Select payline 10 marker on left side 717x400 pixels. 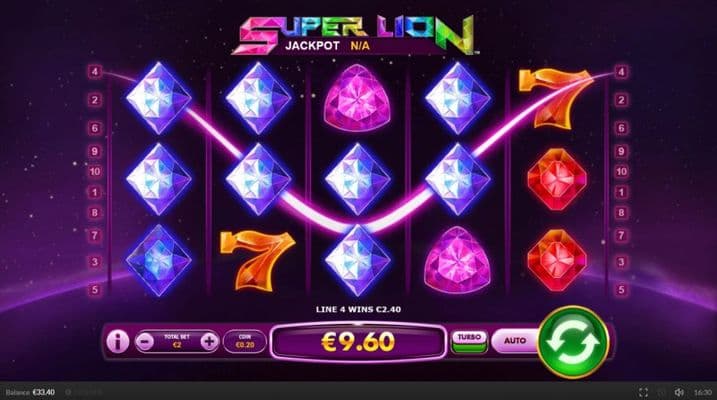click(x=95, y=172)
